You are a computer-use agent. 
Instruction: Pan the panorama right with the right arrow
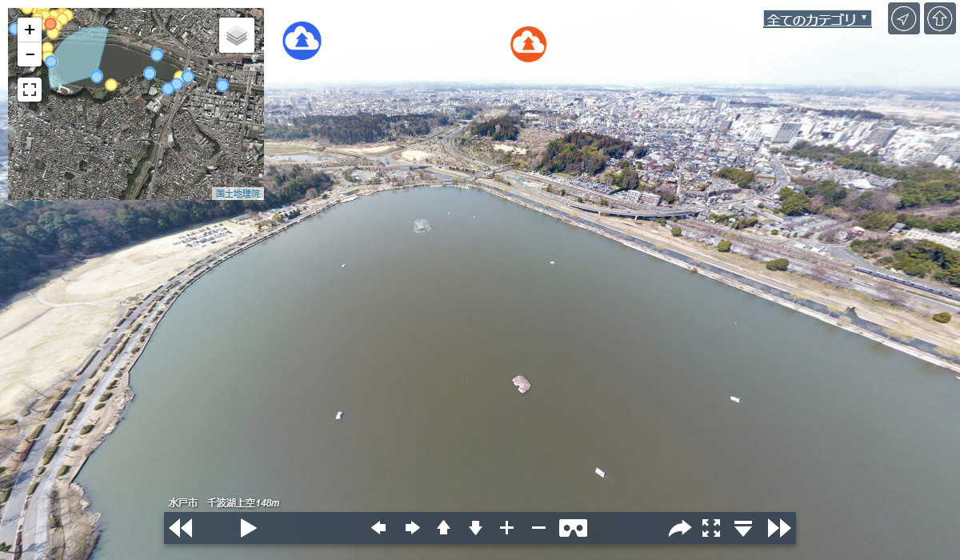pyautogui.click(x=412, y=528)
